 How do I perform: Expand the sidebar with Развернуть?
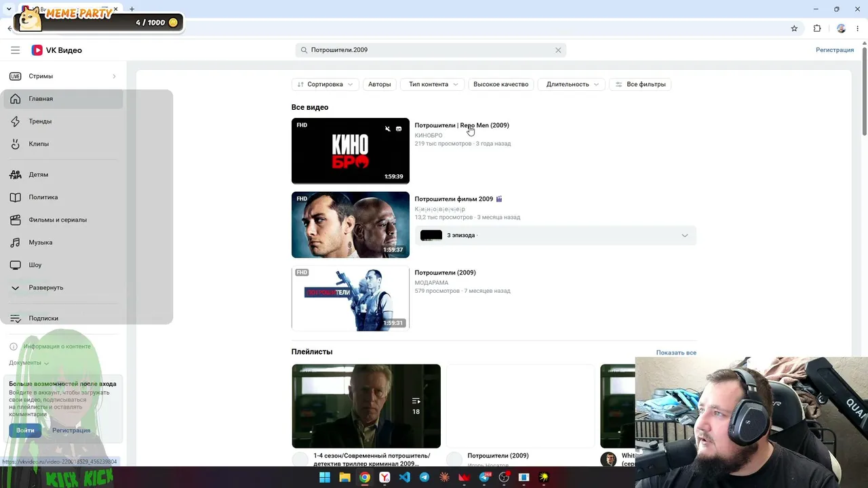pos(62,287)
